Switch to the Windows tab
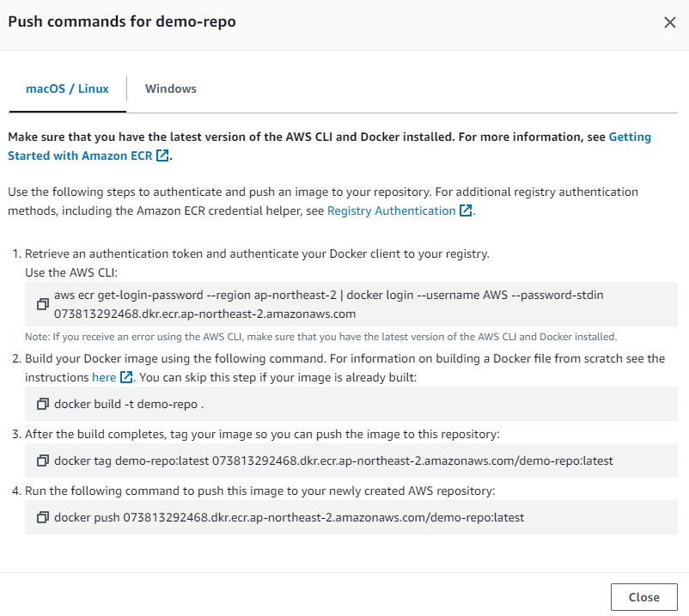Image resolution: width=689 pixels, height=616 pixels. [171, 88]
